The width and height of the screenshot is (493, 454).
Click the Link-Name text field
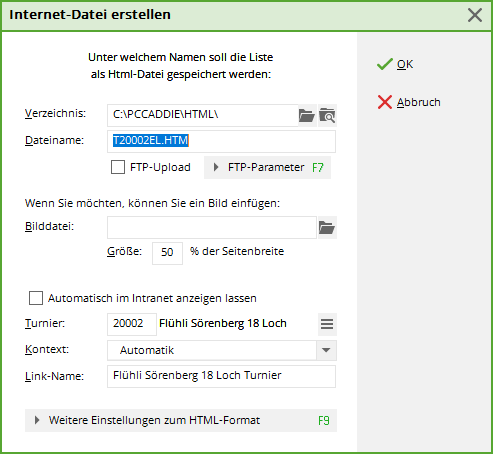click(221, 376)
